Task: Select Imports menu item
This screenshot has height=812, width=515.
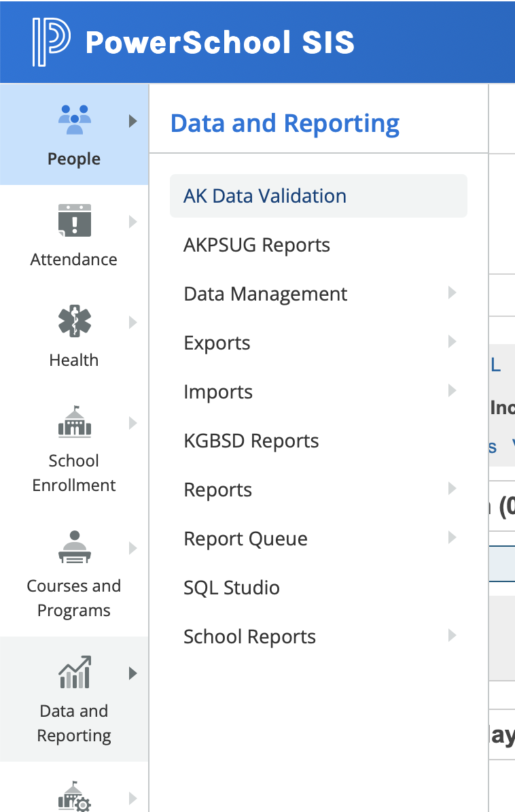Action: point(319,392)
